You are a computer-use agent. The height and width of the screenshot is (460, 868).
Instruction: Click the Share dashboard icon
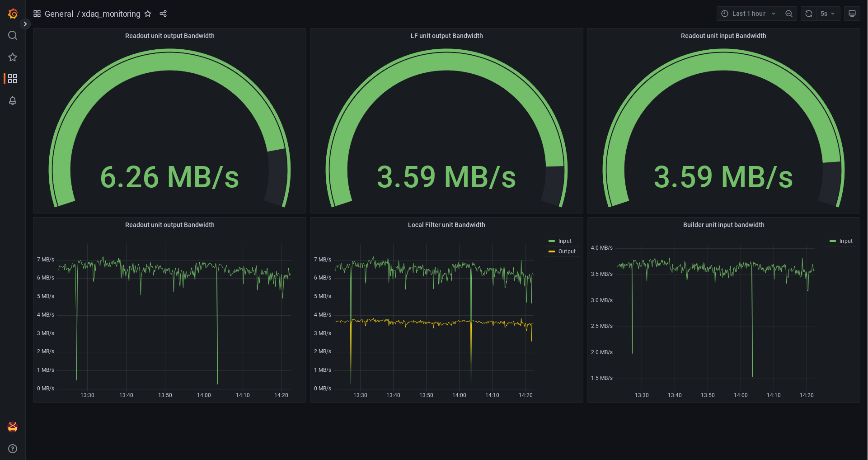163,14
